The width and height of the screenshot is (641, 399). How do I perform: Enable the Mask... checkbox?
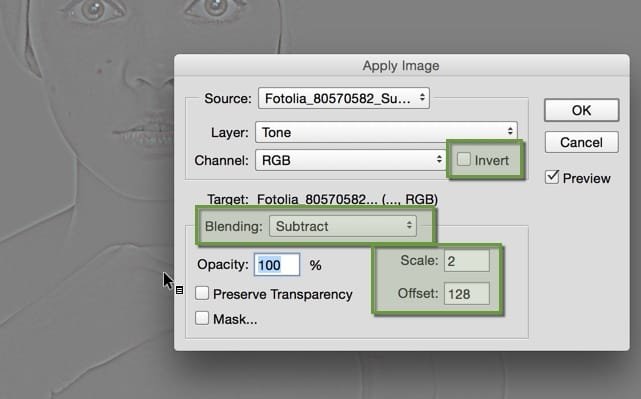click(x=202, y=318)
